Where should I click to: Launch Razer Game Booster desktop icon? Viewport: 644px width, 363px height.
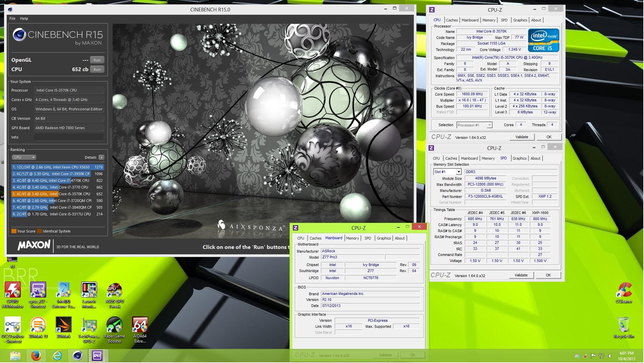pos(115,330)
